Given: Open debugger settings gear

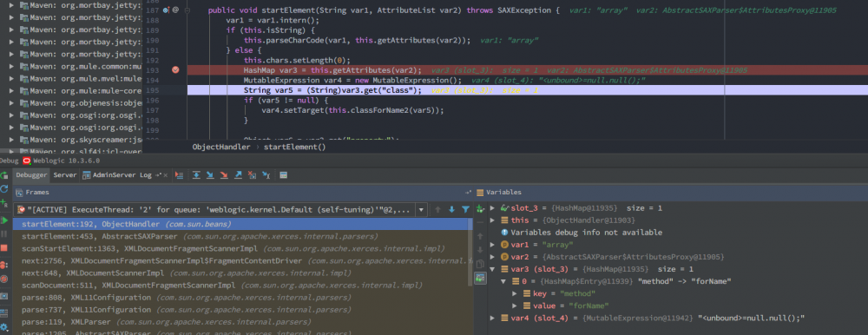Looking at the screenshot, I should pyautogui.click(x=3, y=326).
